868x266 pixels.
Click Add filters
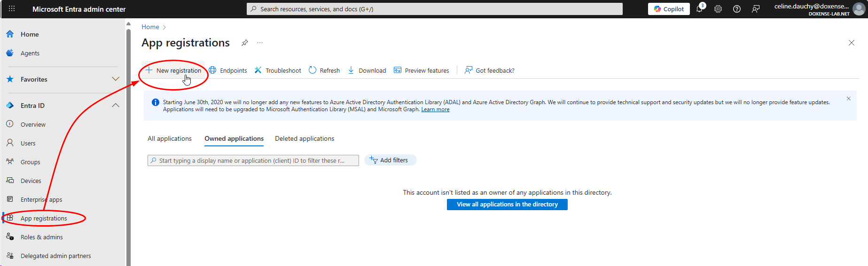[x=390, y=160]
